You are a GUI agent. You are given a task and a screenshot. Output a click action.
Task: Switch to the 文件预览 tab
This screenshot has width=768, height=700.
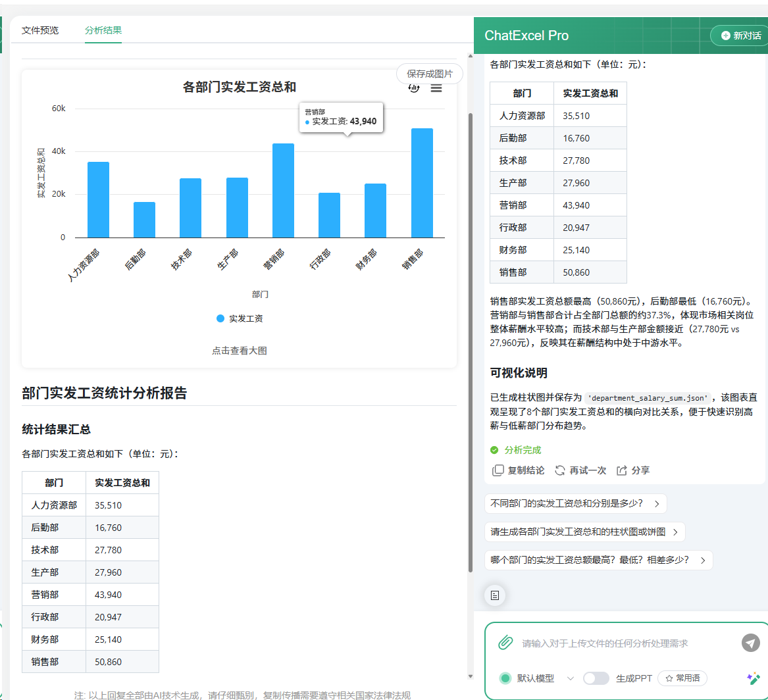[x=39, y=30]
